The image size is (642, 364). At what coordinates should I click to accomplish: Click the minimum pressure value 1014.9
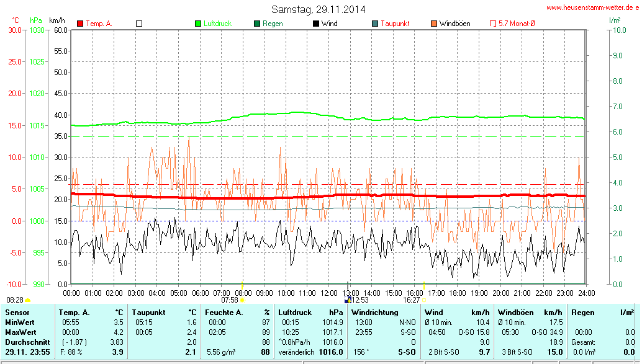[x=332, y=322]
